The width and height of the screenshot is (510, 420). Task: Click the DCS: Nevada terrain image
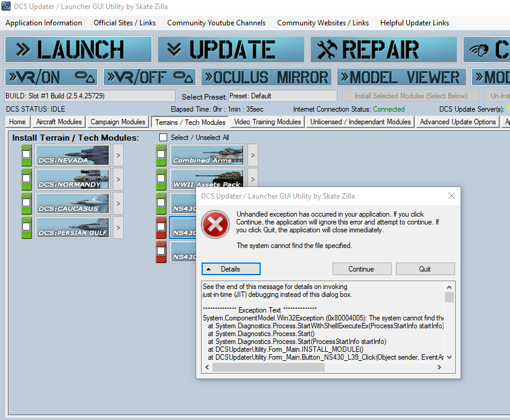[x=72, y=155]
